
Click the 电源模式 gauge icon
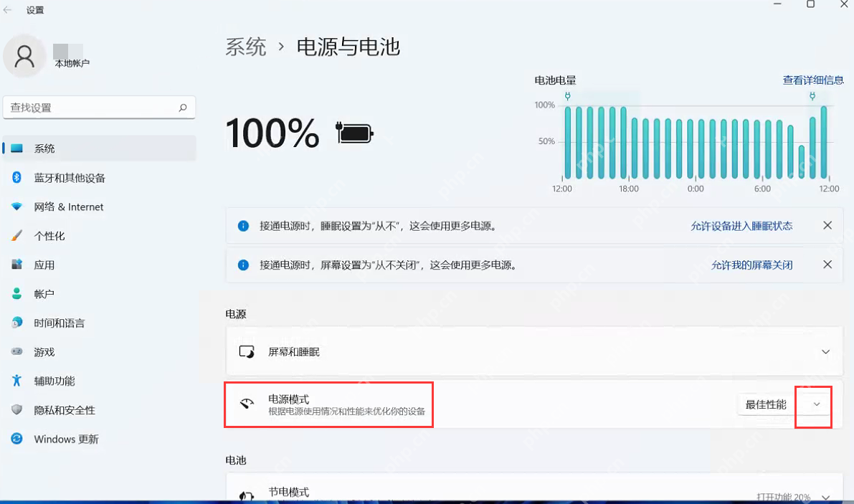click(x=247, y=404)
